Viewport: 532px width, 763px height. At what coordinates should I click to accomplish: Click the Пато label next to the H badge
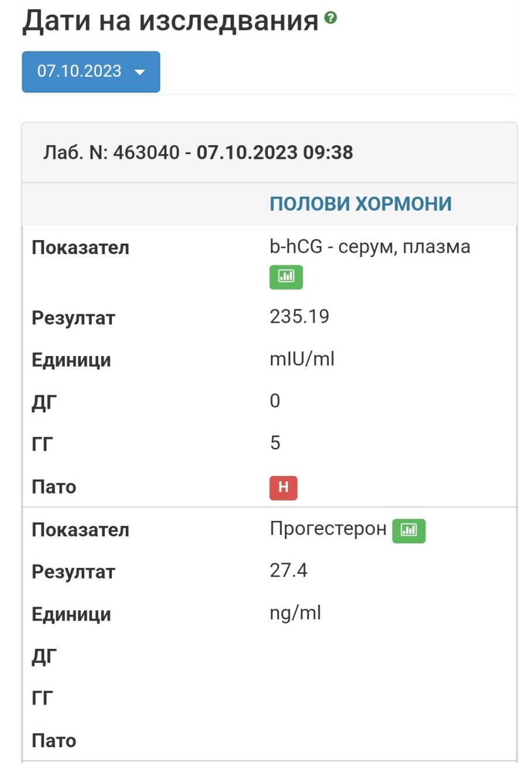[54, 487]
